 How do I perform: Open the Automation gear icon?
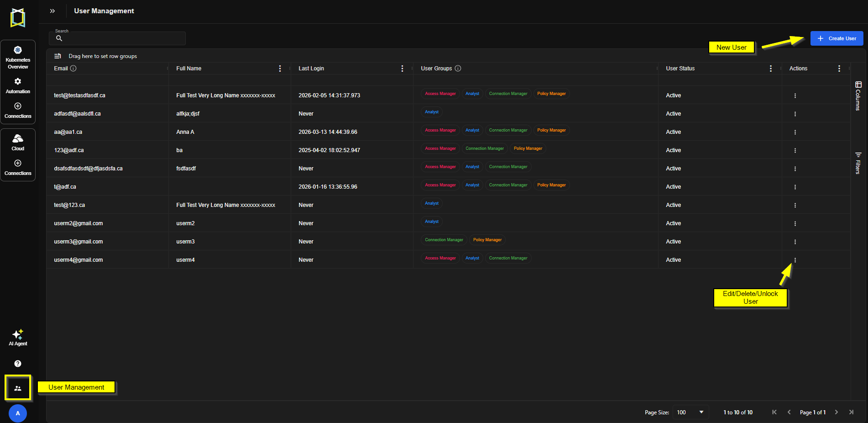tap(18, 81)
